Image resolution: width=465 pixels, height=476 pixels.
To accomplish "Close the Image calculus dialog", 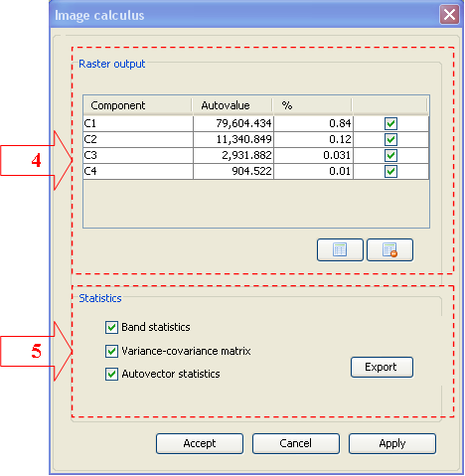I will pos(449,15).
